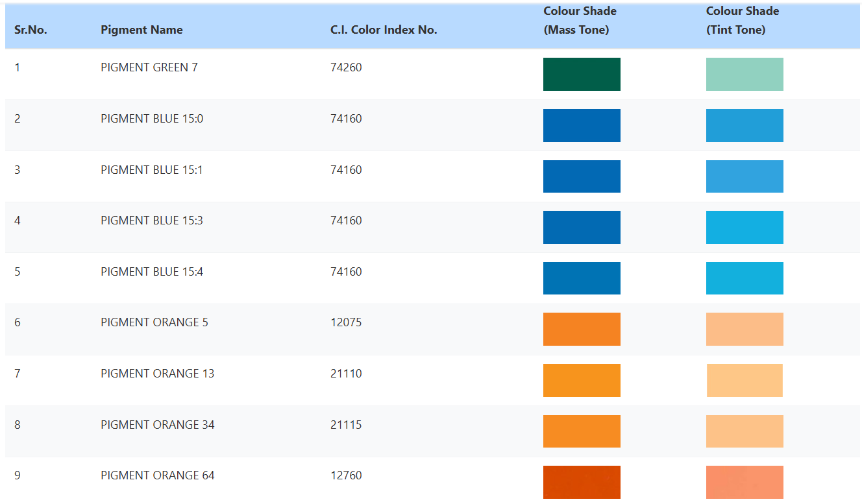Choose the Pigment Orange 5 mass tone swatch
Viewport: 862px width, 504px height.
tap(582, 329)
